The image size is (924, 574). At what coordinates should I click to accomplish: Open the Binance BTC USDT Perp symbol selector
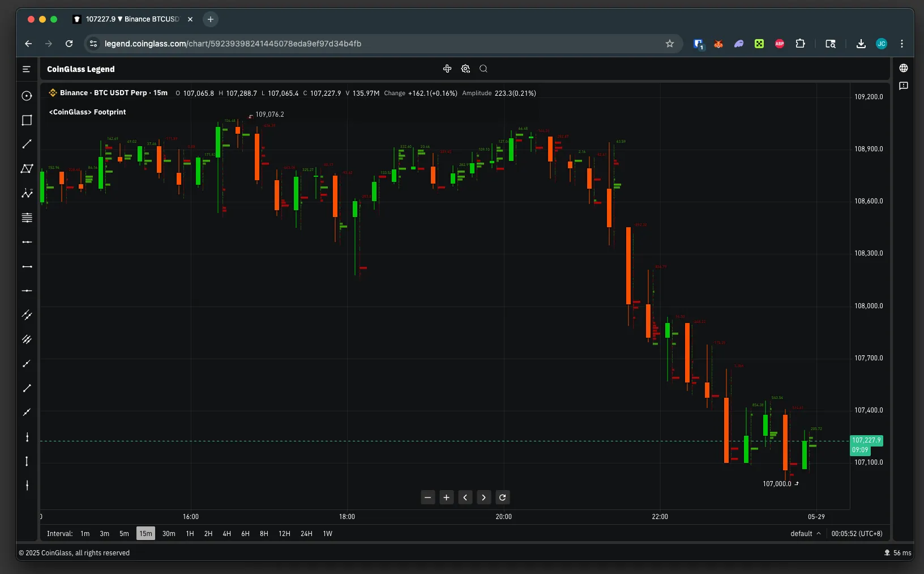[109, 93]
